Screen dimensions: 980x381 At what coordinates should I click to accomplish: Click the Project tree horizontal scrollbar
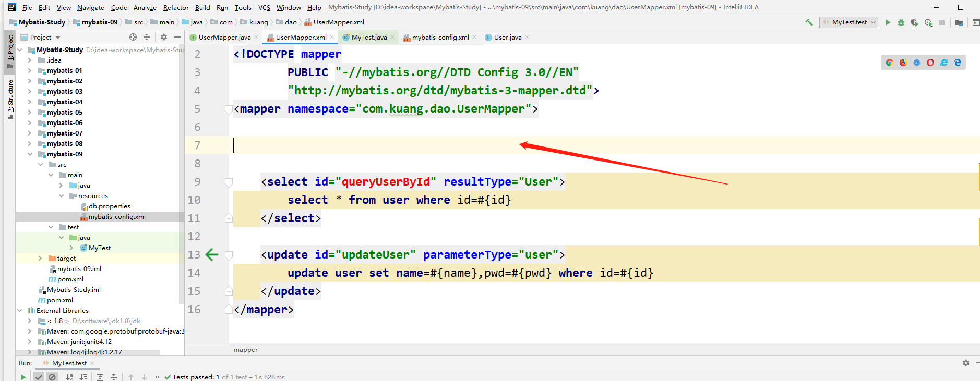(x=88, y=353)
